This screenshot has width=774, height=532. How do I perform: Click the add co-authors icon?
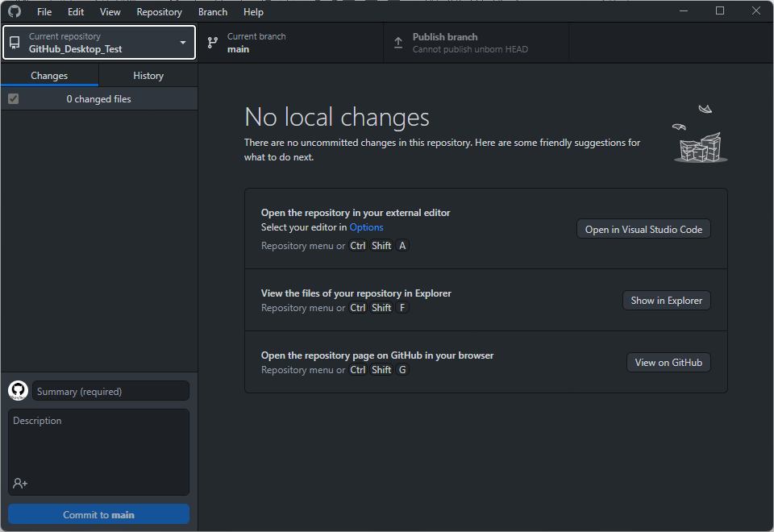pos(20,483)
